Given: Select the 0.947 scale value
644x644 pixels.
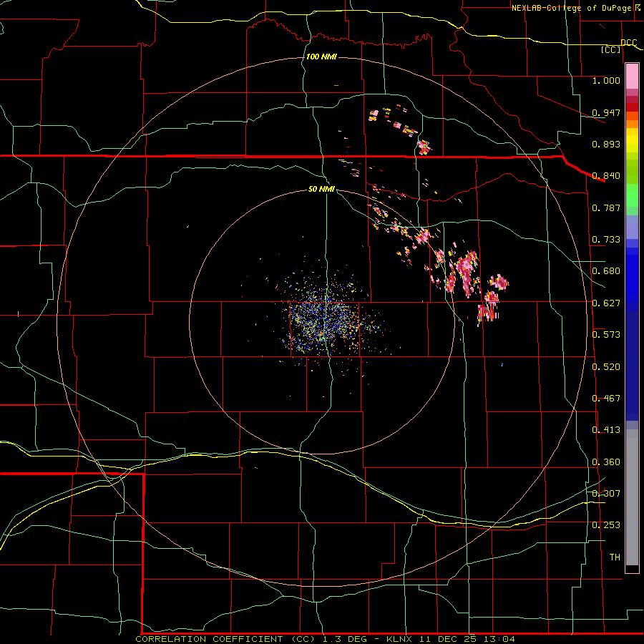Looking at the screenshot, I should pos(606,112).
